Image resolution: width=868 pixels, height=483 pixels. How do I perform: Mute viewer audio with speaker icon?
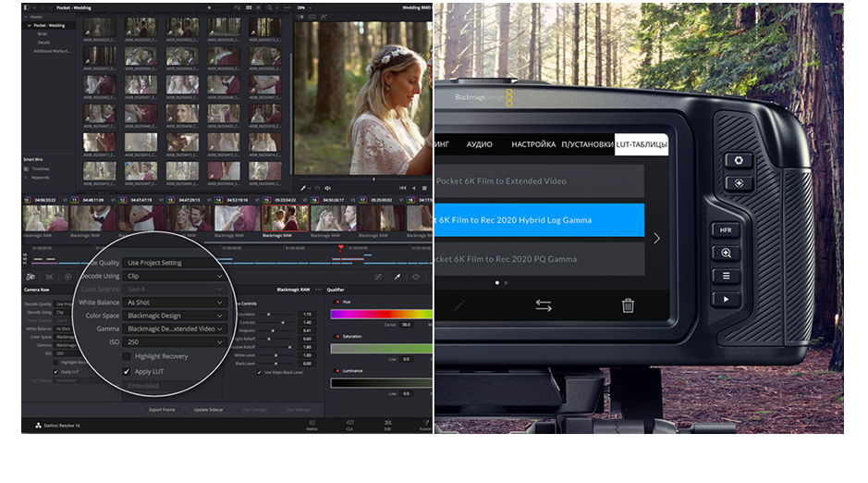click(x=328, y=189)
